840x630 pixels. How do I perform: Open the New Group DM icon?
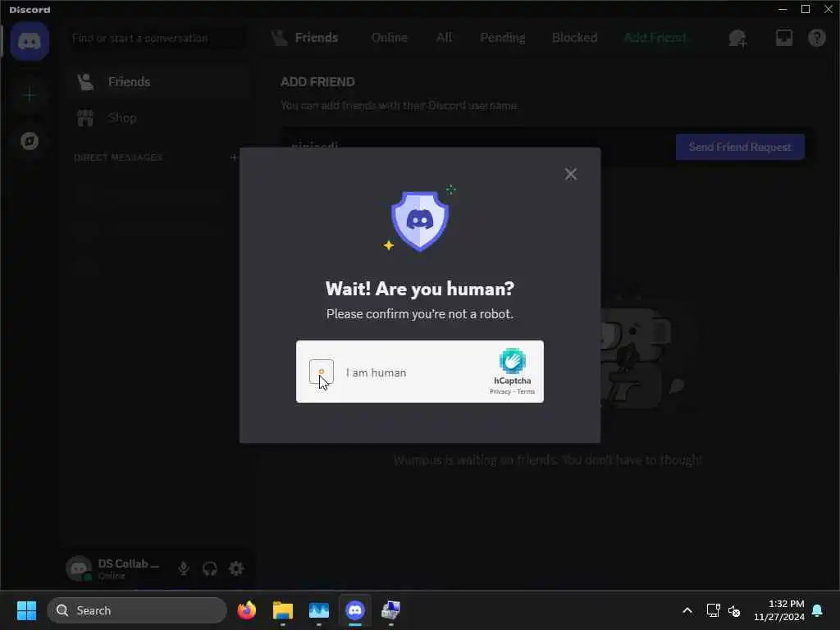(x=737, y=38)
